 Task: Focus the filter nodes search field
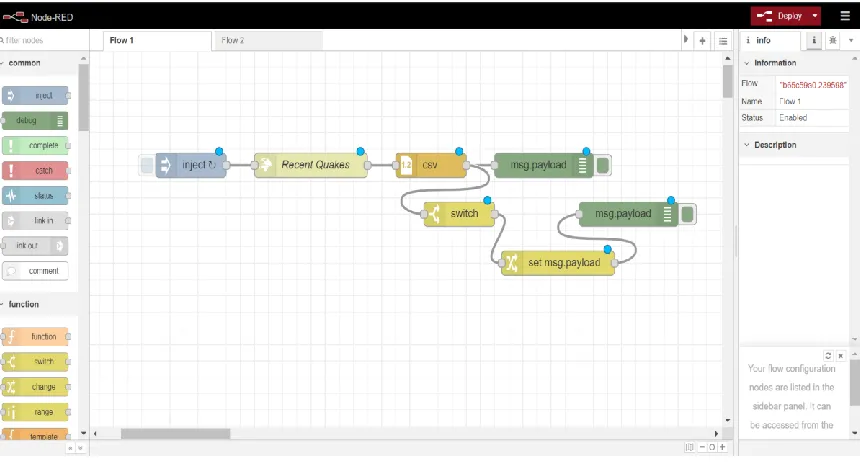tap(45, 40)
